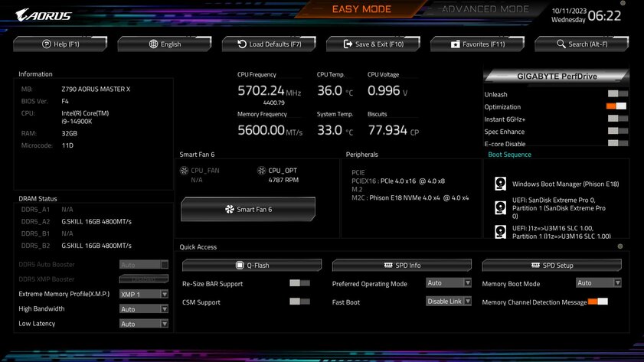Viewport: 644px width, 362px height.
Task: Open Favorites (F11)
Action: pos(478,44)
